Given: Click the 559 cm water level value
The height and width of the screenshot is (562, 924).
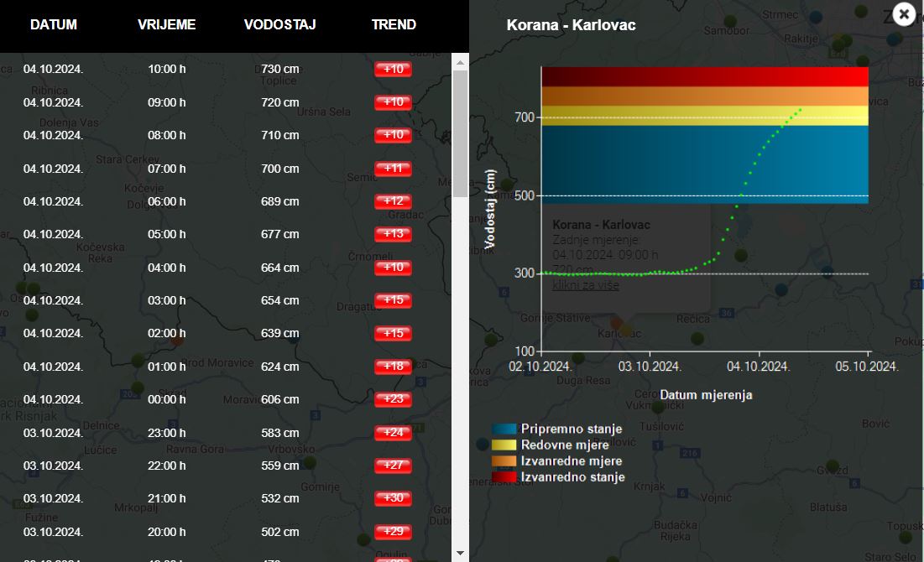Looking at the screenshot, I should coord(280,466).
